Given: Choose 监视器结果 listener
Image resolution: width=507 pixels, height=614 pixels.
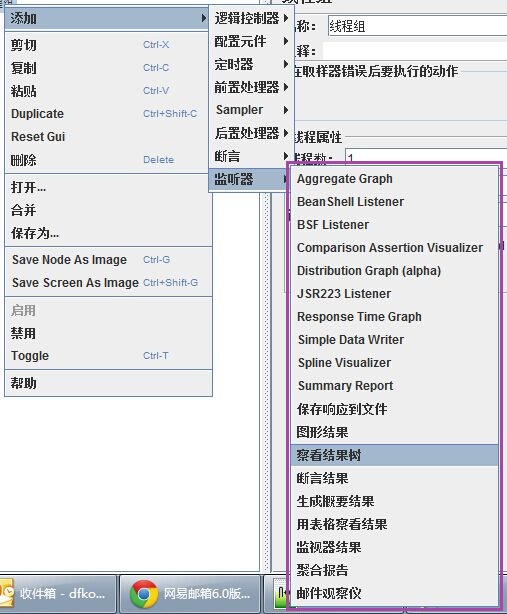Looking at the screenshot, I should click(394, 547).
